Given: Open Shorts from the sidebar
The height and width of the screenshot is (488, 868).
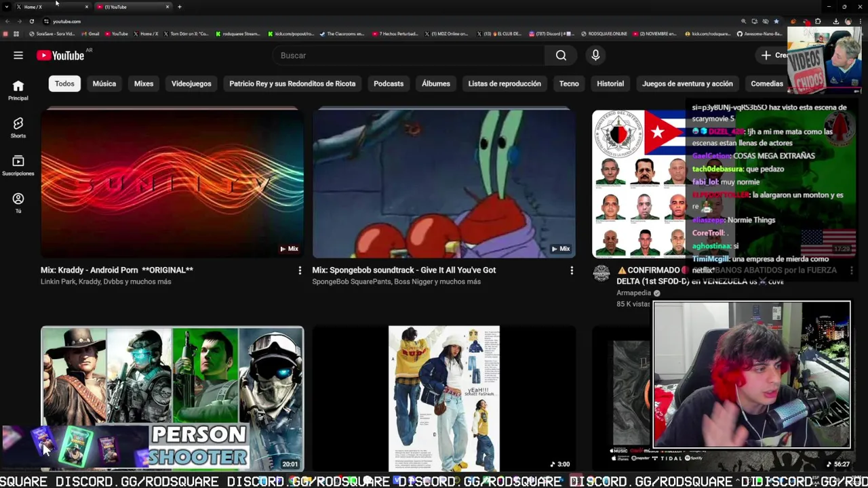Looking at the screenshot, I should click(18, 127).
